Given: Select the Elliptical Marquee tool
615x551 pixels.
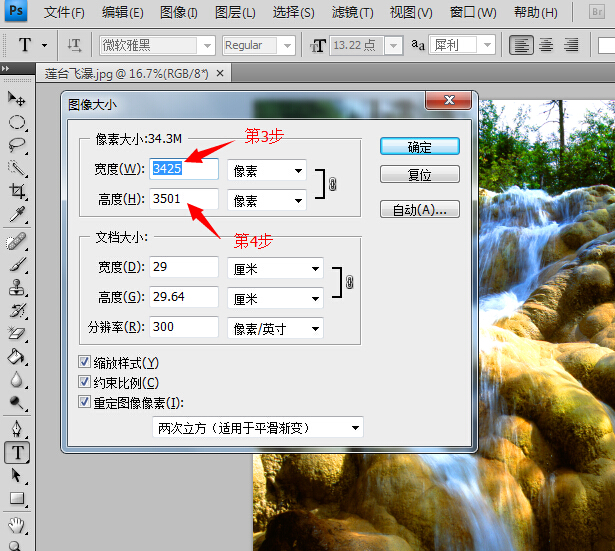Looking at the screenshot, I should coord(17,122).
